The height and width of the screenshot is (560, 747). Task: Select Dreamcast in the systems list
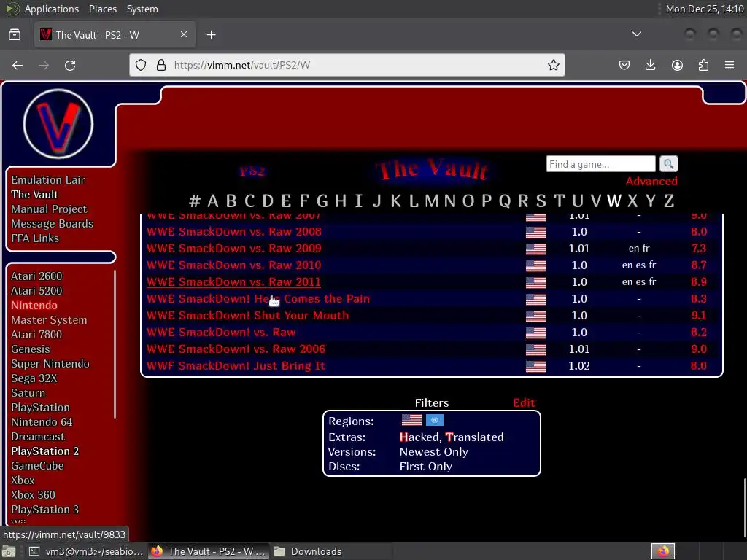tap(38, 437)
